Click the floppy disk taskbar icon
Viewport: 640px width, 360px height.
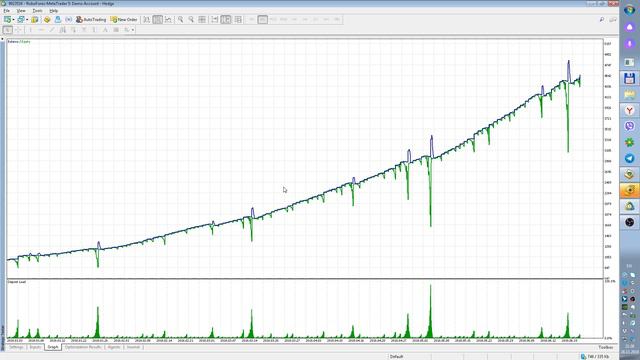pos(629,78)
